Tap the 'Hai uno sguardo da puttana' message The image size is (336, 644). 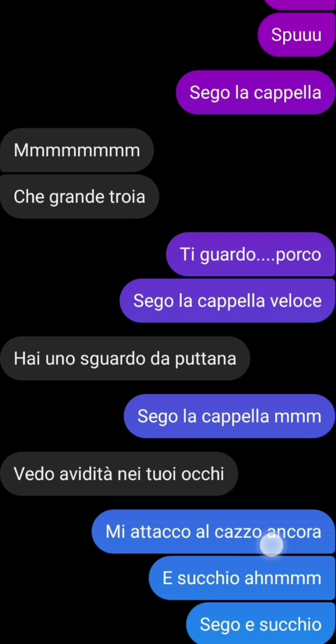(x=125, y=358)
